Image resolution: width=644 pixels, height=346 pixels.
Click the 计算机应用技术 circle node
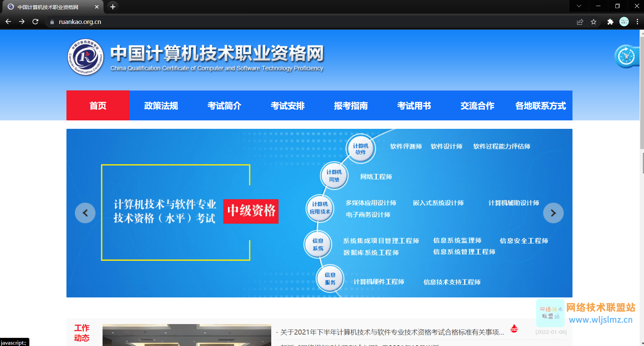[x=320, y=208]
